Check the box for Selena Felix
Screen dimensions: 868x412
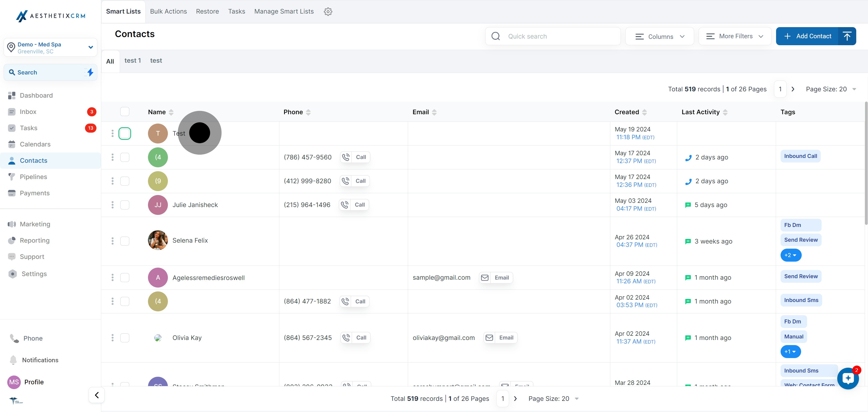(125, 241)
